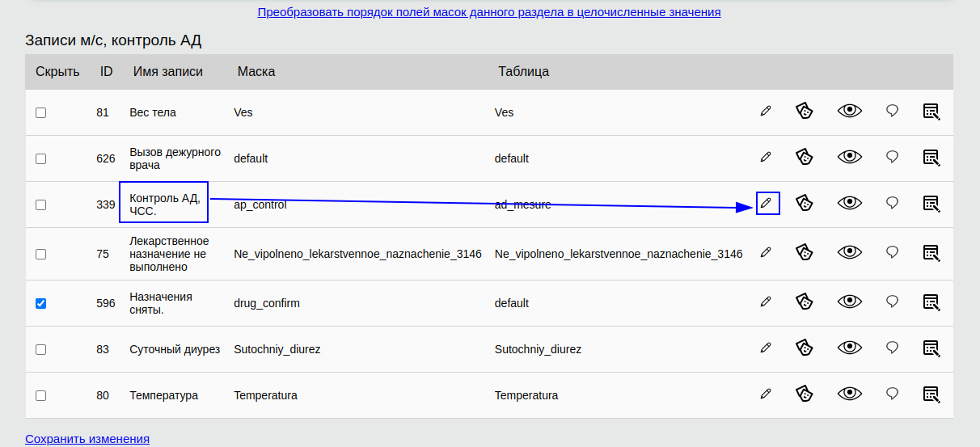Check the hide checkbox for Вес тела

[41, 112]
